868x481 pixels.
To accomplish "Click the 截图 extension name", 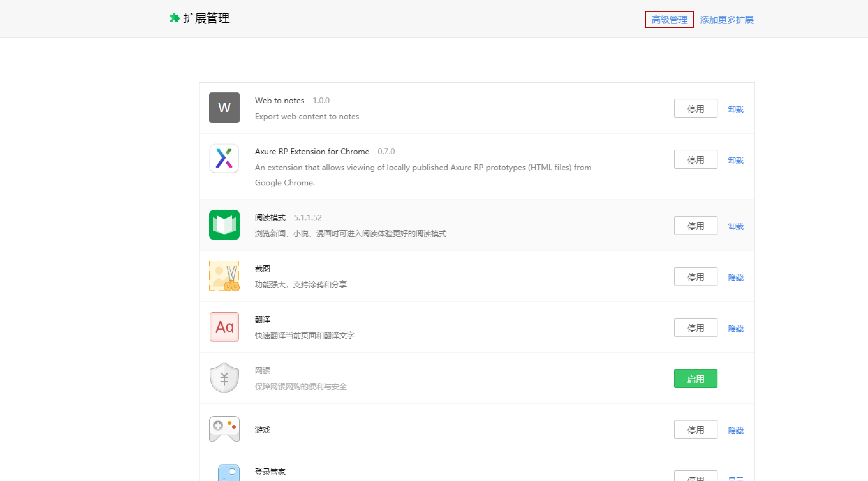I will (263, 268).
